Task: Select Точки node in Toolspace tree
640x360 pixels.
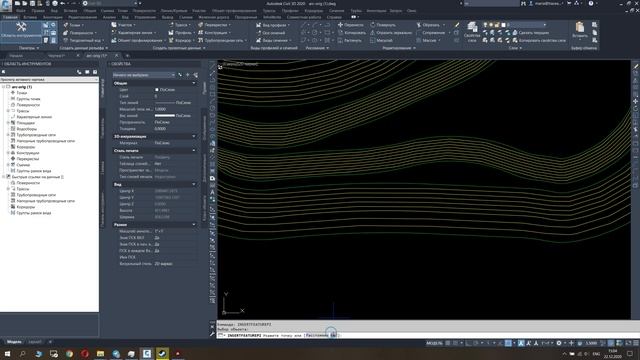Action: tap(22, 93)
